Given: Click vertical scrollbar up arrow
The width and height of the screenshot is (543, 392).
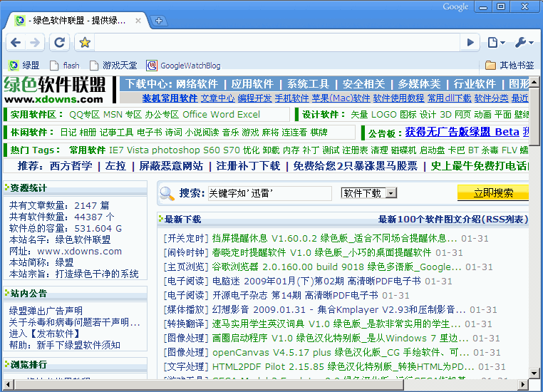Looking at the screenshot, I should pyautogui.click(x=534, y=82).
